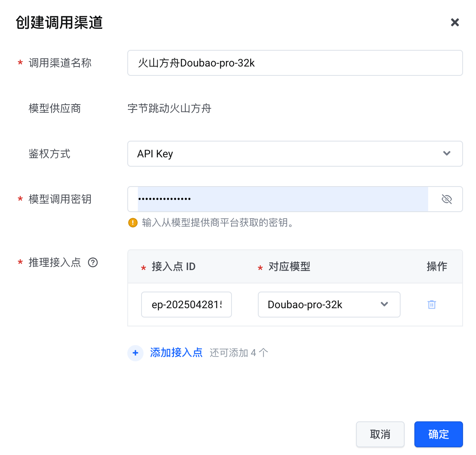Expand the 对应模型 Doubao-pro-32k dropdown
476x455 pixels.
point(329,305)
